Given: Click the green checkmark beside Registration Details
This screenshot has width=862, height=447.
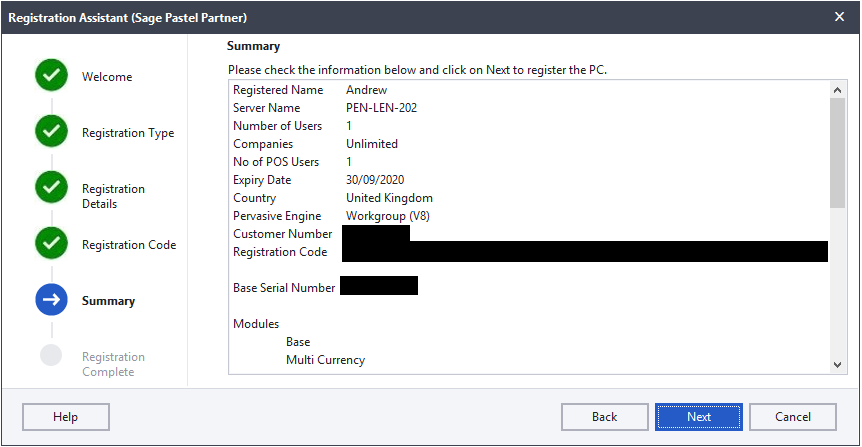Looking at the screenshot, I should tap(52, 187).
